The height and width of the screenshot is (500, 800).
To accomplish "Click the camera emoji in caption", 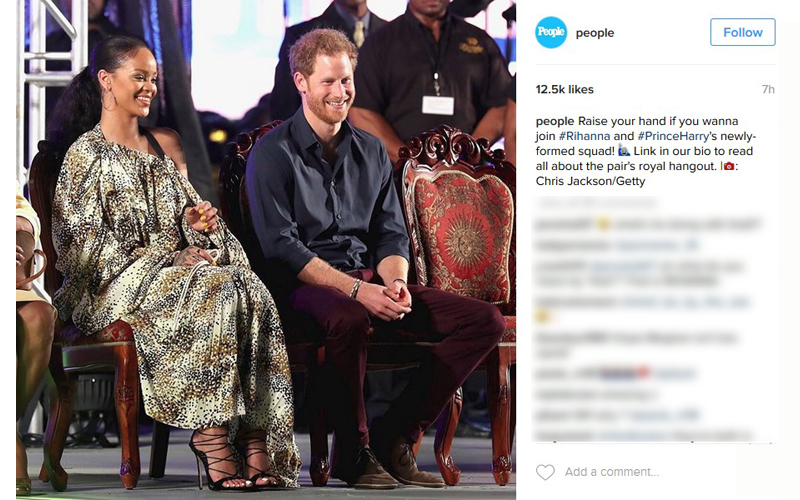I will click(729, 166).
